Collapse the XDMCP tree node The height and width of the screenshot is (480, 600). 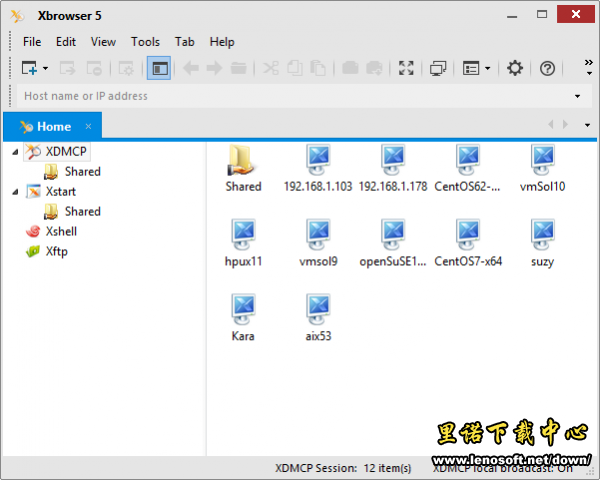coord(15,152)
